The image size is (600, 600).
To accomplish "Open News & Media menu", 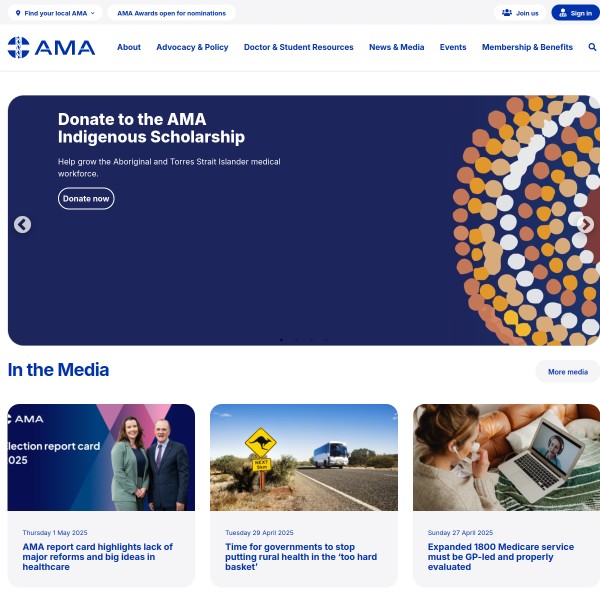I will pos(396,47).
